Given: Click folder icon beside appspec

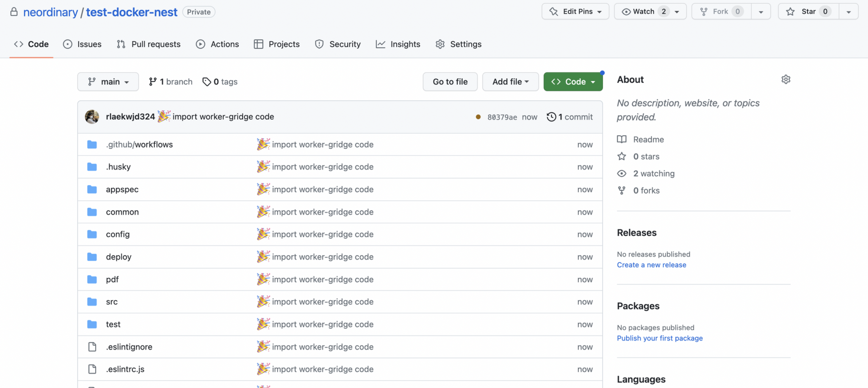Looking at the screenshot, I should 92,189.
